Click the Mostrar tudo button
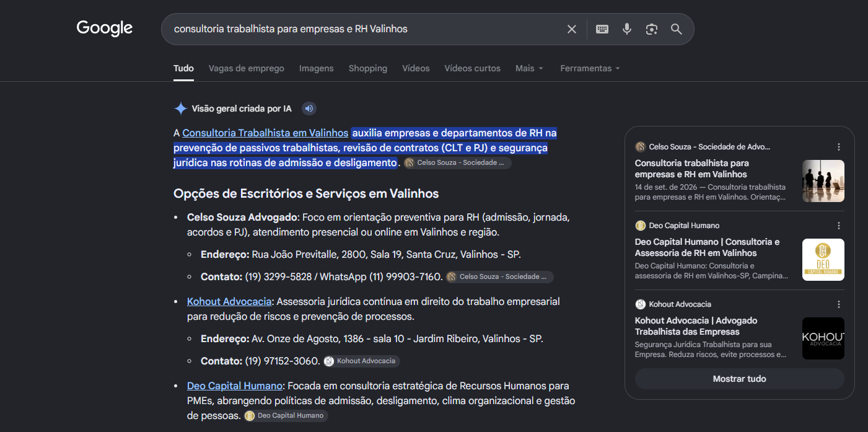The image size is (868, 432). tap(739, 379)
